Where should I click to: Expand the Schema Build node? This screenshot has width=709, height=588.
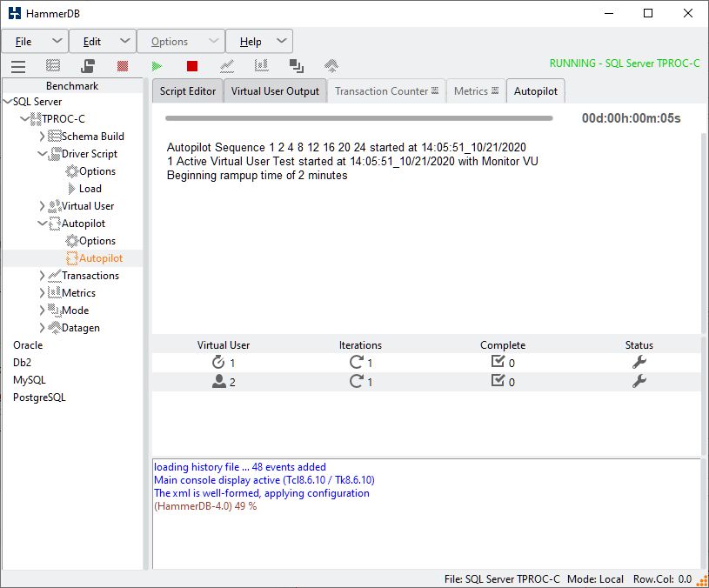[x=42, y=136]
